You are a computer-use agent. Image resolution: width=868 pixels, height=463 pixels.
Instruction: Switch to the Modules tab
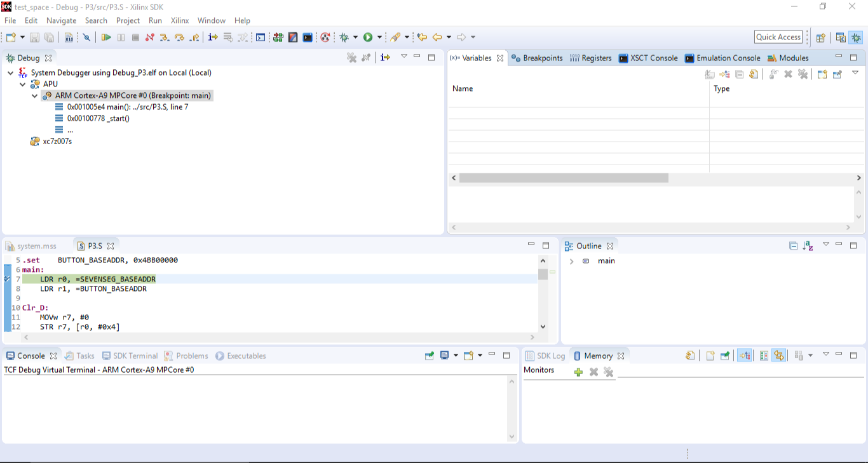click(788, 58)
